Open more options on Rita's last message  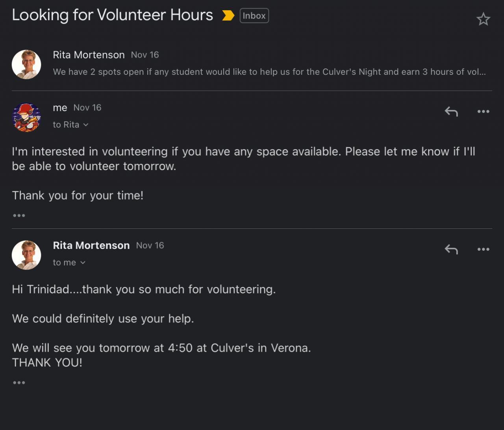coord(483,250)
